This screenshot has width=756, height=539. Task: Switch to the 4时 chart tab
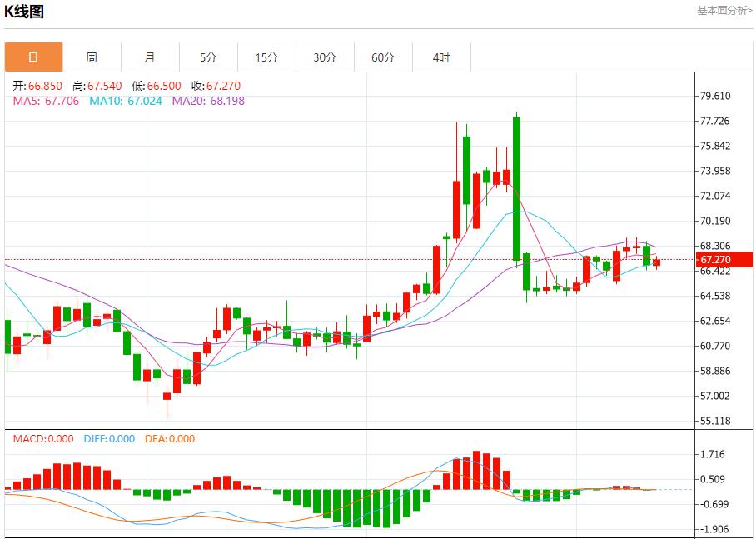point(441,57)
